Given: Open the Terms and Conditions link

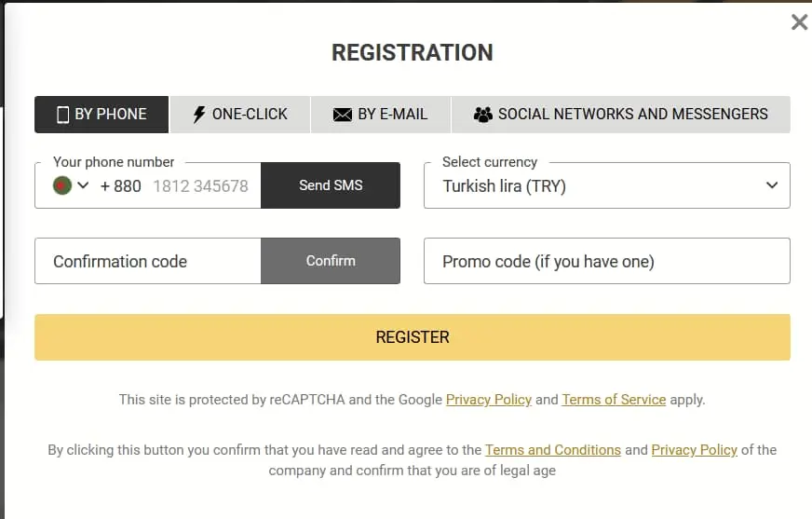Looking at the screenshot, I should (x=552, y=450).
